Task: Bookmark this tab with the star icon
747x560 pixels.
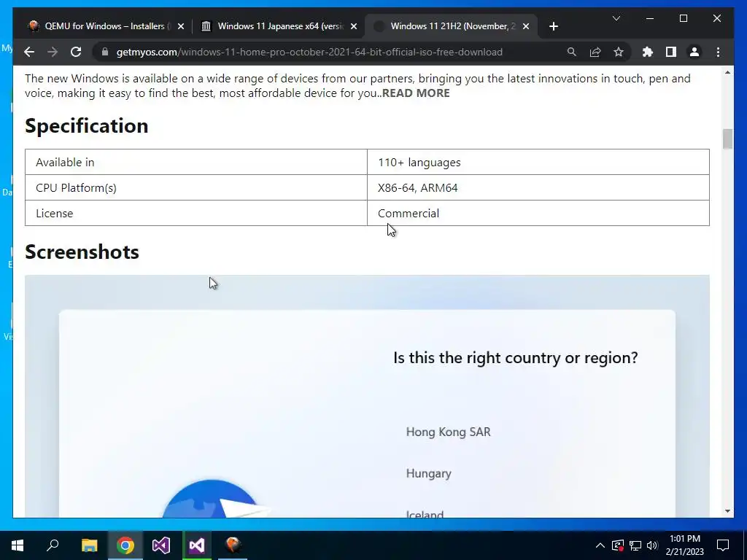Action: (619, 52)
